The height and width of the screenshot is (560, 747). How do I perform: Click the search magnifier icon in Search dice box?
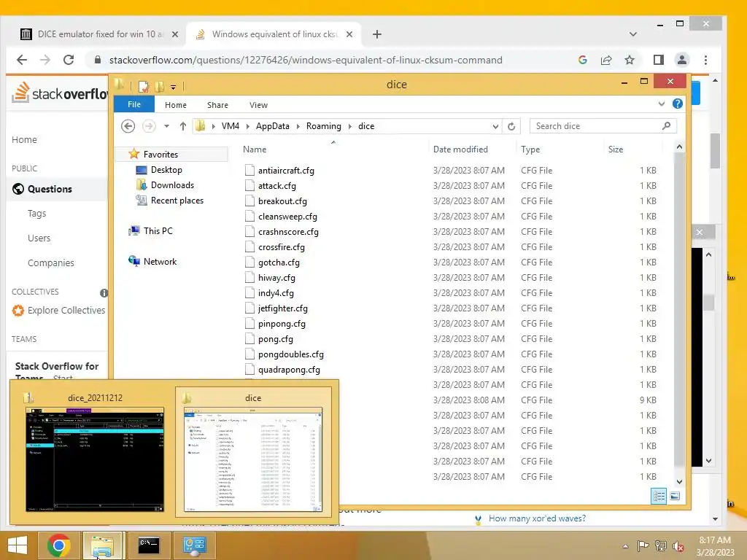pyautogui.click(x=666, y=125)
